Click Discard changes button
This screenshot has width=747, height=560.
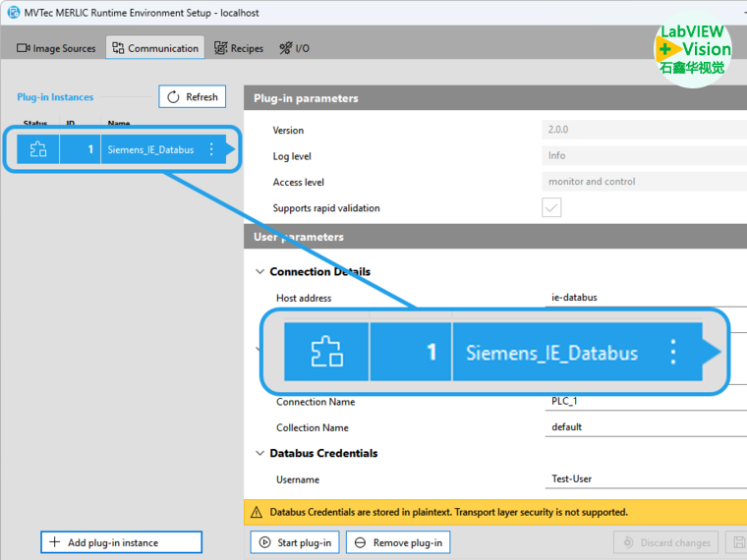point(665,542)
